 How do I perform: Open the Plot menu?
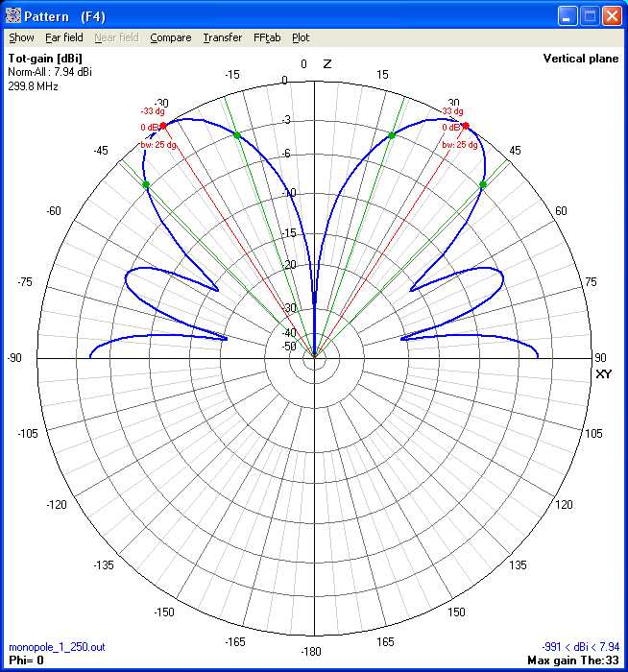[301, 37]
